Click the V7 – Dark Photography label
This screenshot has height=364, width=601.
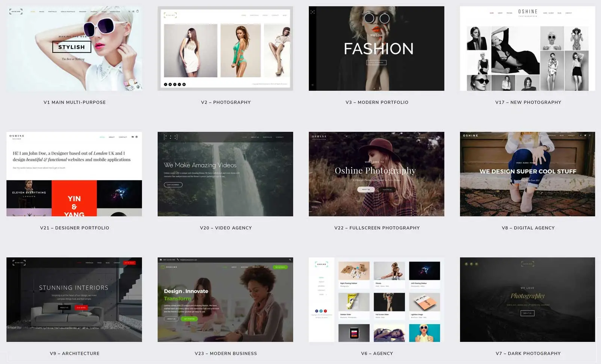[528, 353]
